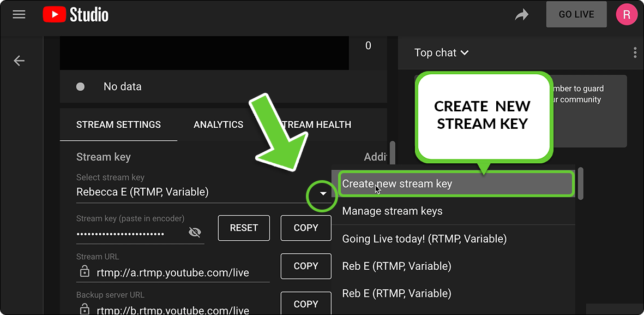This screenshot has height=315, width=644.
Task: Open the account avatar R
Action: 627,15
